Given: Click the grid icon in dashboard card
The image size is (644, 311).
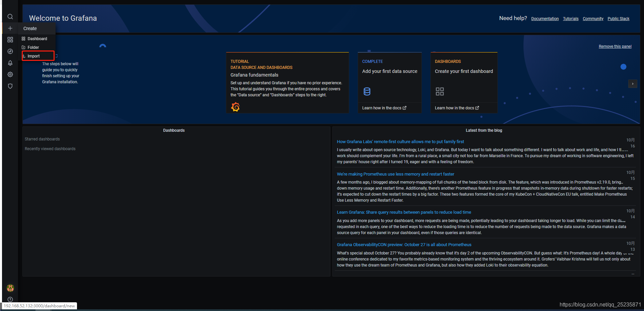Looking at the screenshot, I should point(440,91).
